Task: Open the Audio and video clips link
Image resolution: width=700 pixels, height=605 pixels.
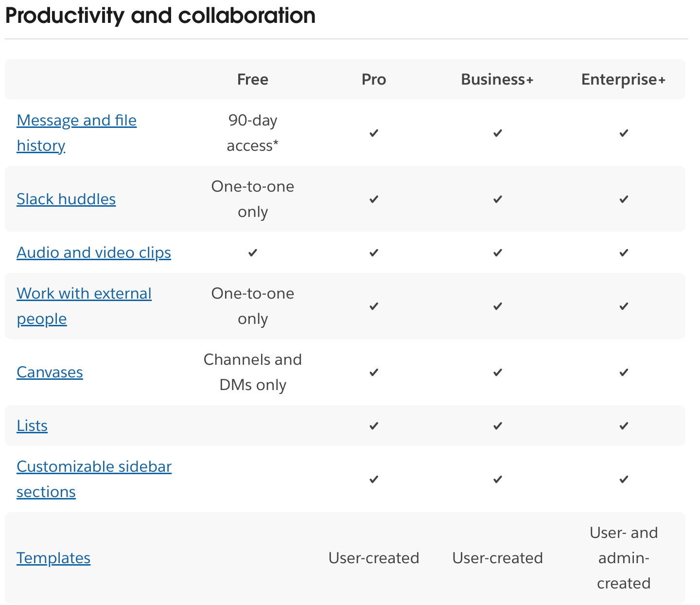Action: pyautogui.click(x=94, y=252)
